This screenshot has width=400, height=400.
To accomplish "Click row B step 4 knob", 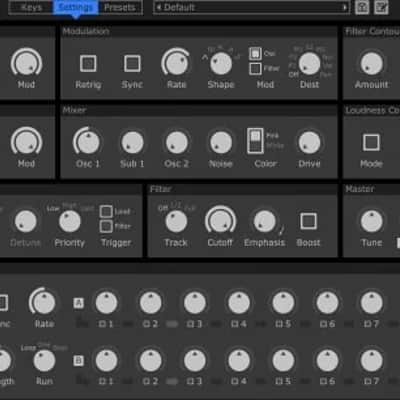I will coord(239,361).
